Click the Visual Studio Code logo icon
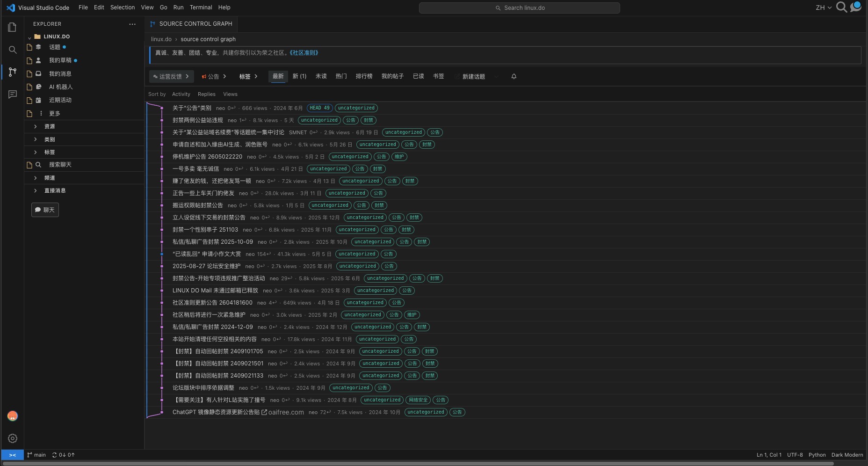This screenshot has height=466, width=868. click(11, 7)
